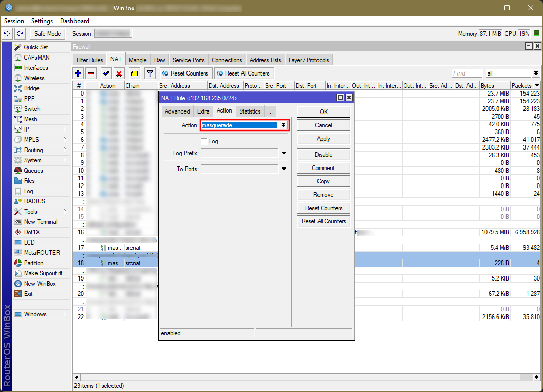The image size is (543, 392).
Task: Open the Interfaces sidebar item
Action: 36,68
